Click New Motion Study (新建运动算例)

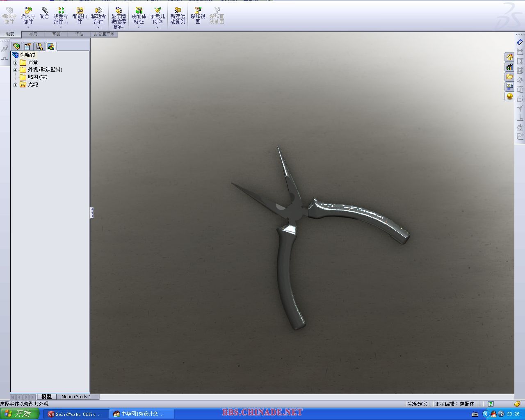pyautogui.click(x=178, y=15)
